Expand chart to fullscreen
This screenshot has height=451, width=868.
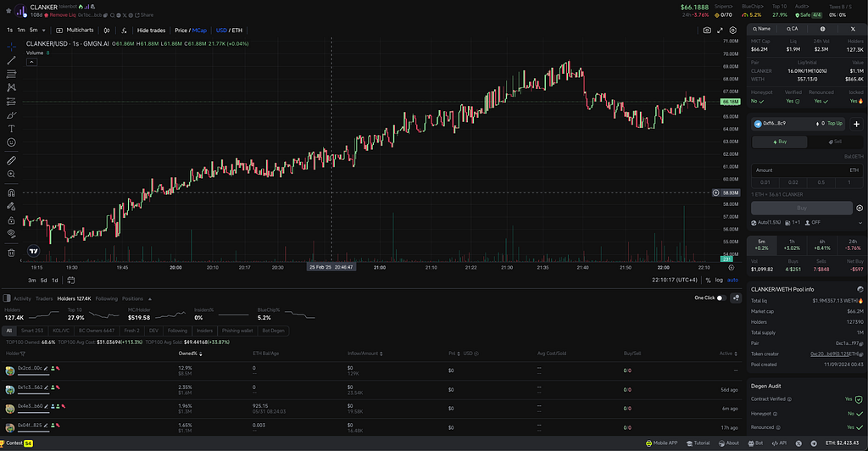[x=721, y=31]
